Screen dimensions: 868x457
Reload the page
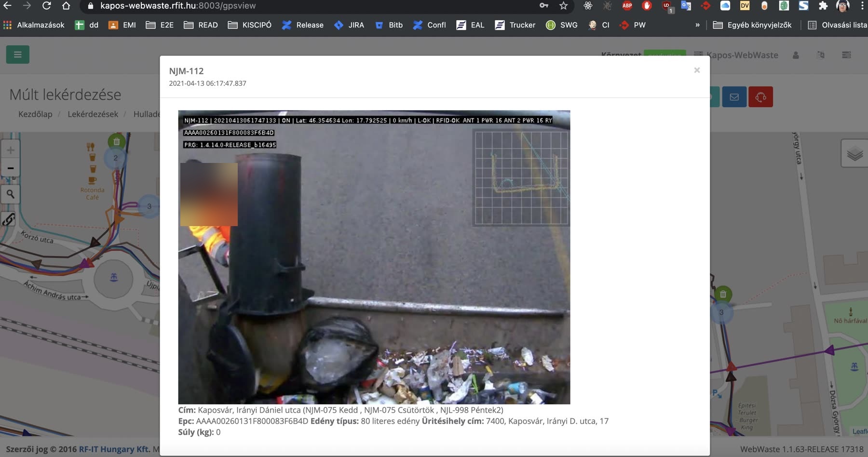point(46,6)
